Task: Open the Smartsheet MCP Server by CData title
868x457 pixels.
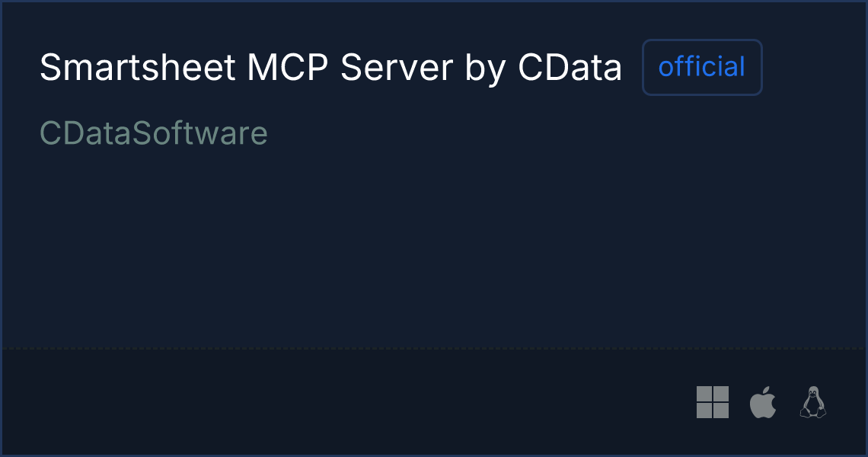Action: 331,68
